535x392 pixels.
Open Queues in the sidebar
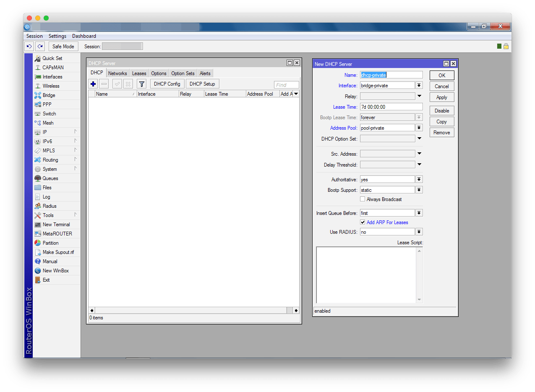[50, 178]
